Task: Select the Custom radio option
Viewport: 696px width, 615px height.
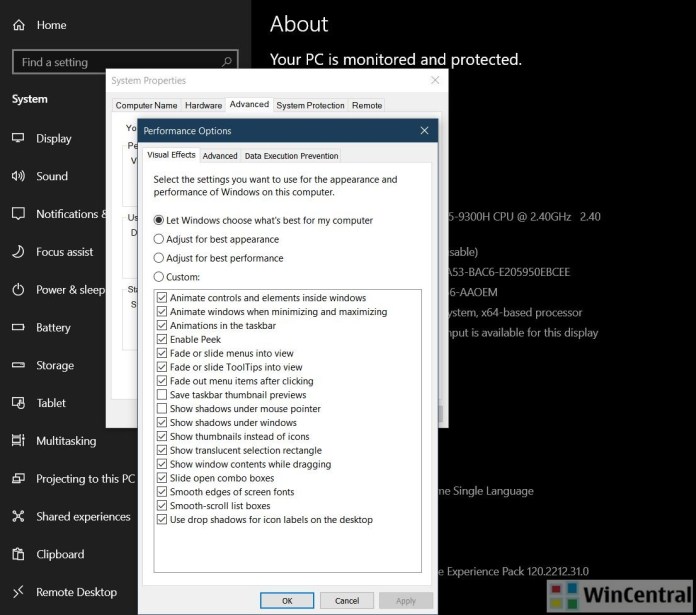Action: [158, 277]
